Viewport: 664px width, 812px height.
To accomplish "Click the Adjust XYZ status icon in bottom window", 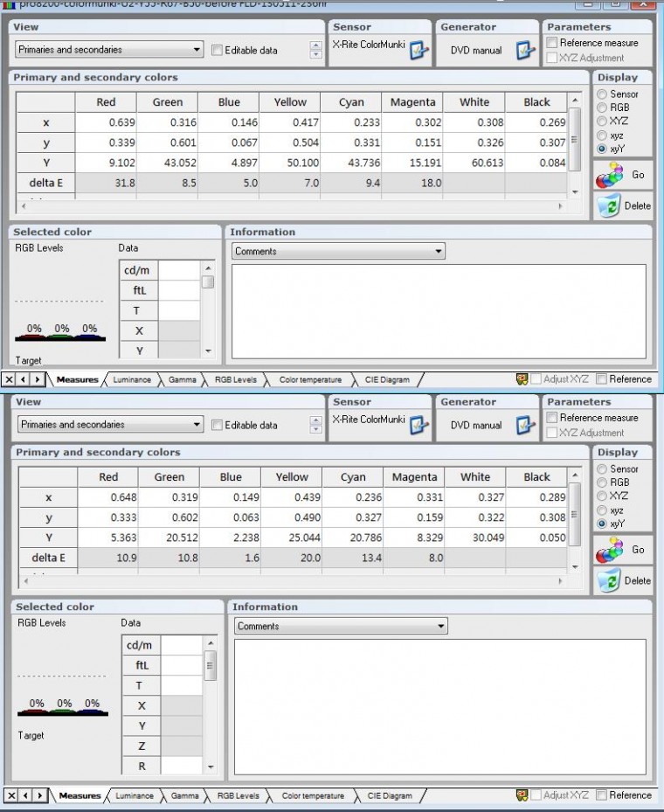I will (x=522, y=795).
